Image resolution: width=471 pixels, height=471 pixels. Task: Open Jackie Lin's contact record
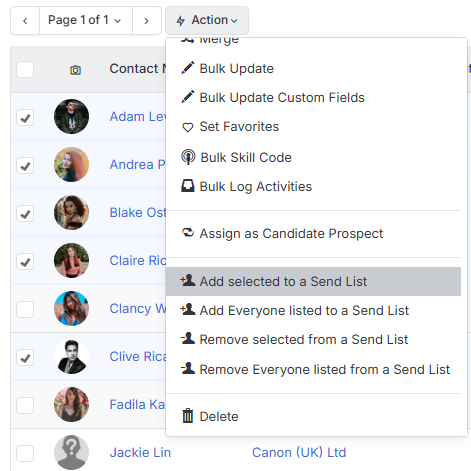140,452
